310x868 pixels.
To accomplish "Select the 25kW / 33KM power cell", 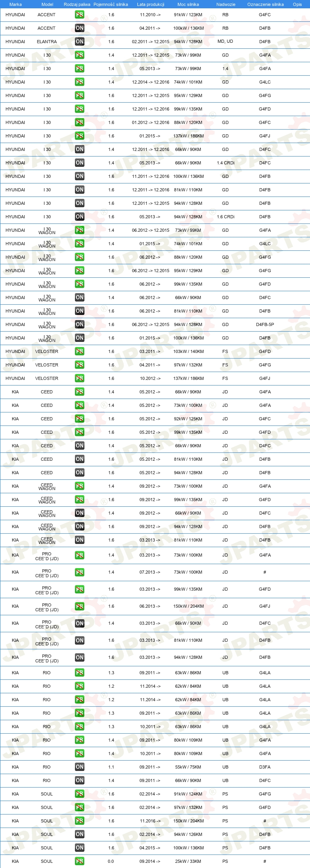I will (188, 861).
